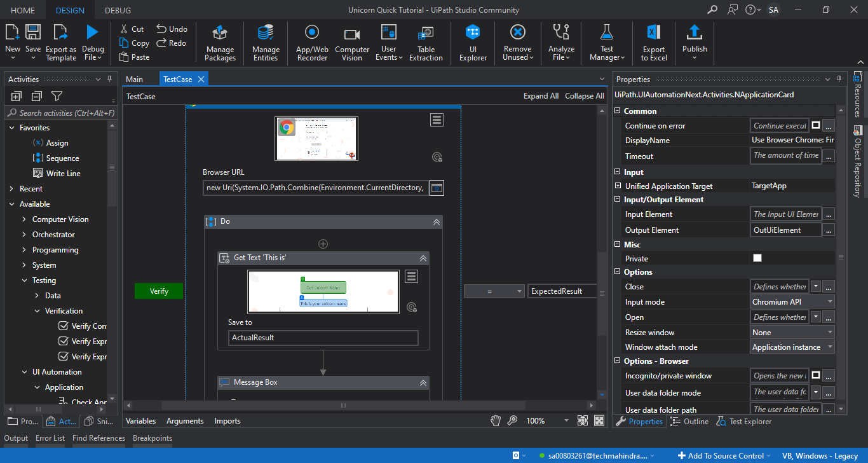Click Collapse All in the designer
Screen dimensions: 868x463
click(584, 96)
